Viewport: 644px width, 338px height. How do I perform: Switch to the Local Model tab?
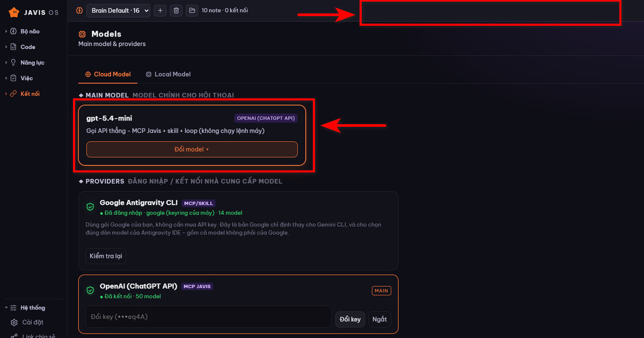pyautogui.click(x=168, y=74)
